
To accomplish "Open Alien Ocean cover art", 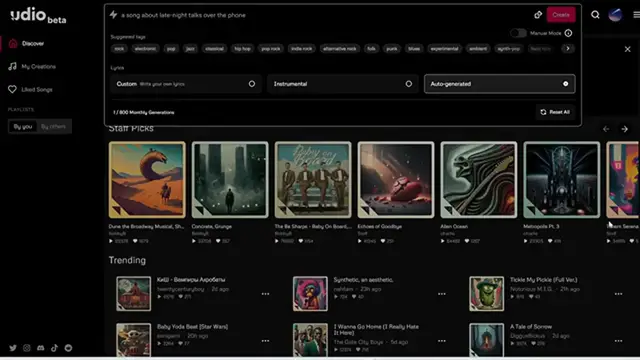I will coord(478,180).
